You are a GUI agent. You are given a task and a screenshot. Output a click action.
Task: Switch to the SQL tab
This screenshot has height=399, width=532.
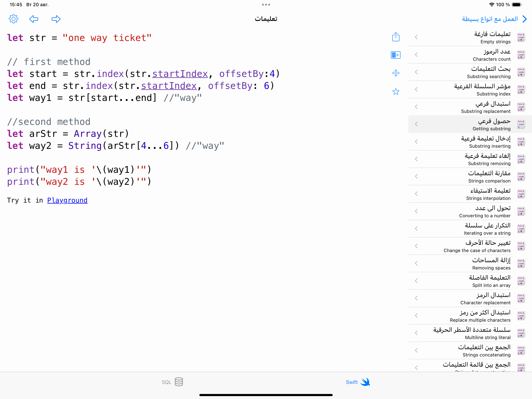(172, 382)
